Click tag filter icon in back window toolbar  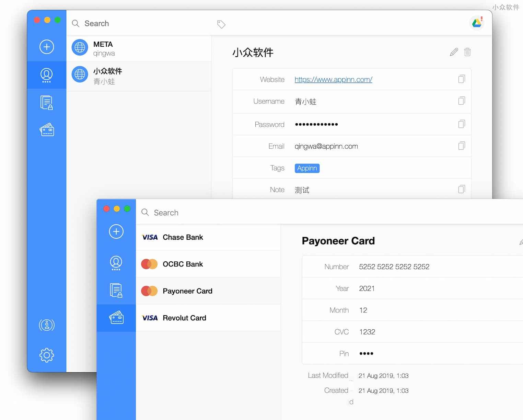pos(221,24)
